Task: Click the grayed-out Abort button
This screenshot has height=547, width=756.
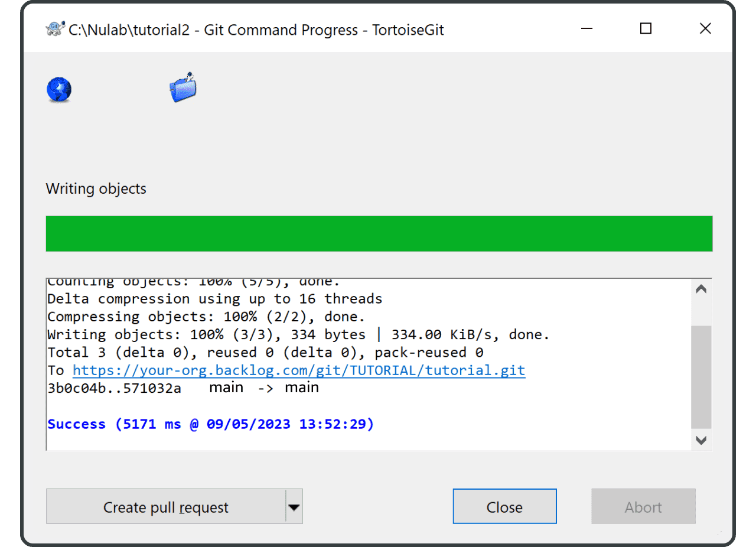Action: pos(643,506)
